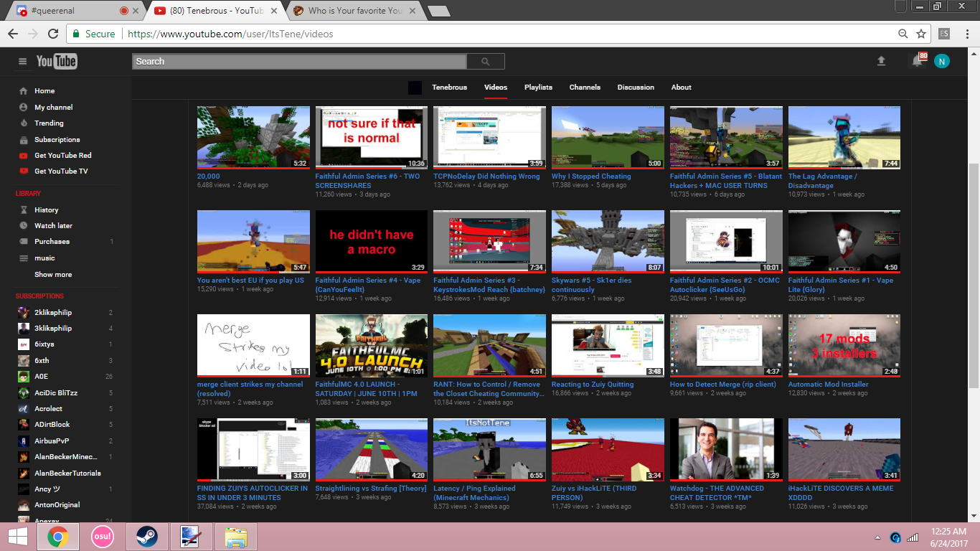Click the search magnifier button

(486, 62)
